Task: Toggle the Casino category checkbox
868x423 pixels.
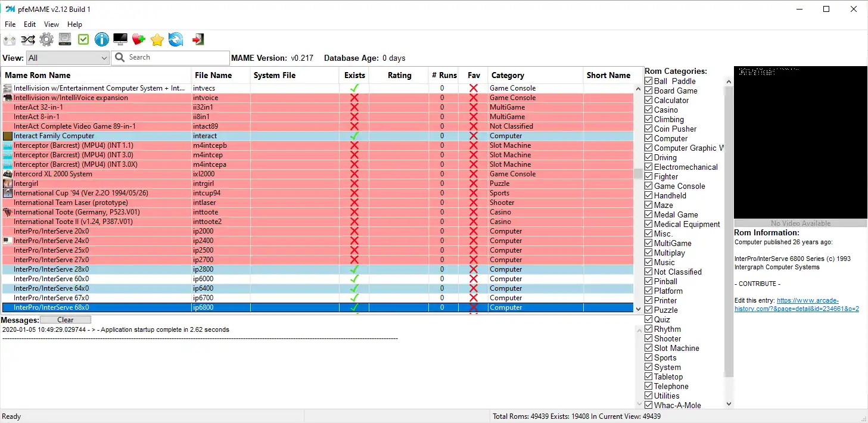Action: 649,110
